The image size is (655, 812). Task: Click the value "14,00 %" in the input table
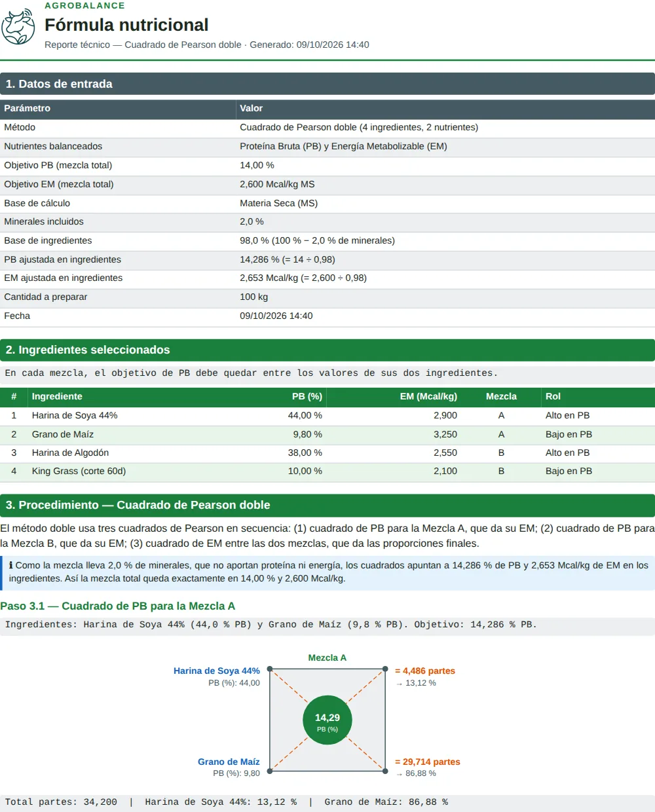pyautogui.click(x=257, y=165)
